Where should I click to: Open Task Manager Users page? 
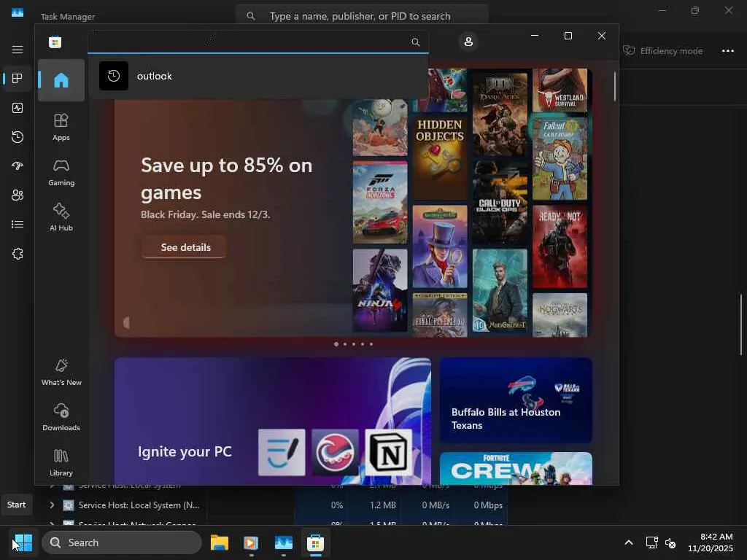coord(18,195)
